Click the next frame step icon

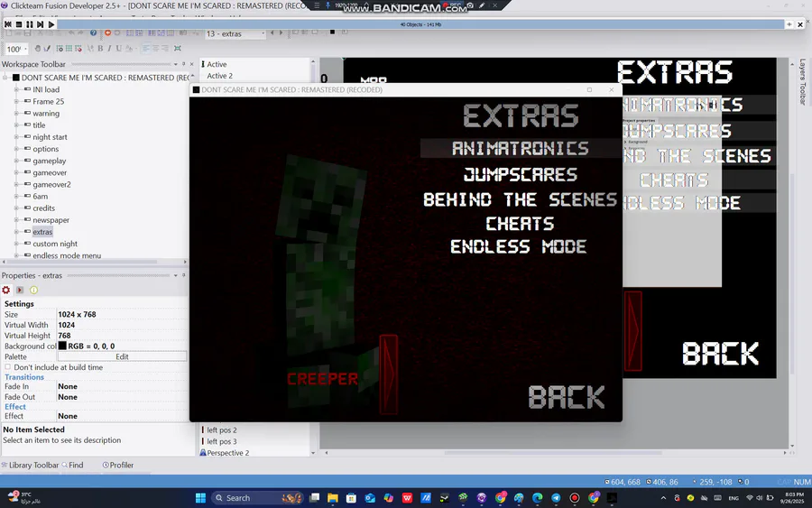tap(41, 24)
